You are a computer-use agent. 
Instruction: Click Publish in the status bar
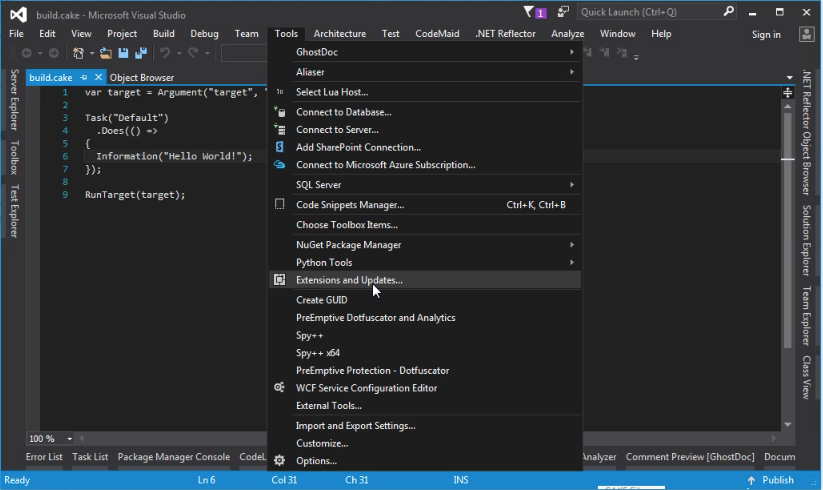click(778, 480)
